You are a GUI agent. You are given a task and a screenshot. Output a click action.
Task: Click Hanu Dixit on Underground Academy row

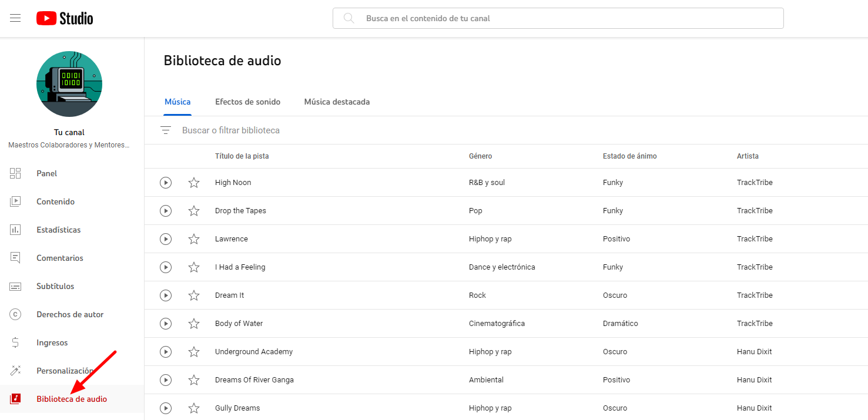coord(755,352)
